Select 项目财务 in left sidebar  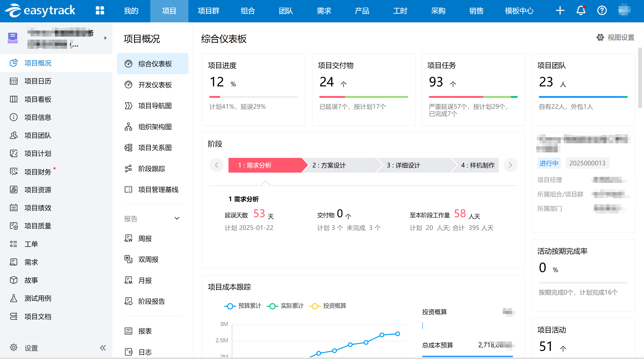(x=38, y=172)
